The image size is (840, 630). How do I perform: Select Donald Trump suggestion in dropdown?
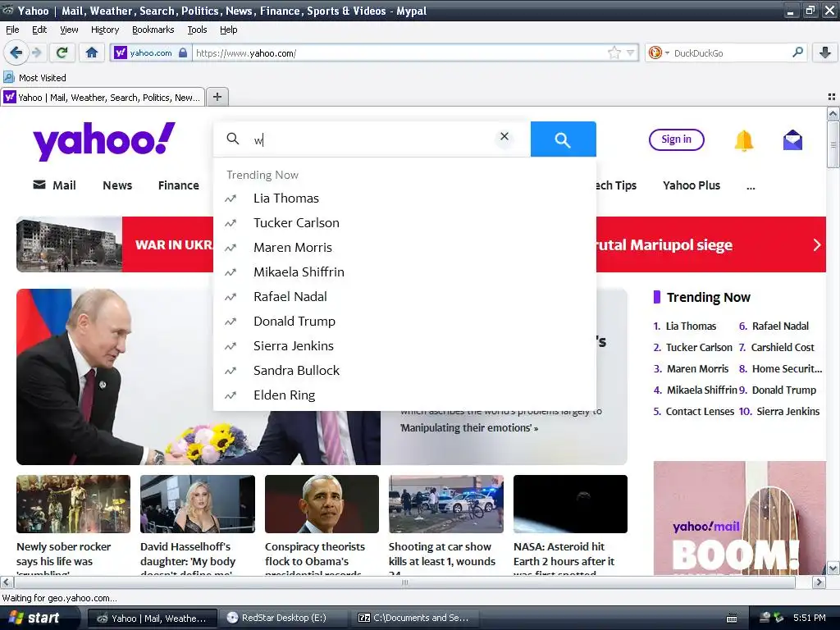pos(404,322)
